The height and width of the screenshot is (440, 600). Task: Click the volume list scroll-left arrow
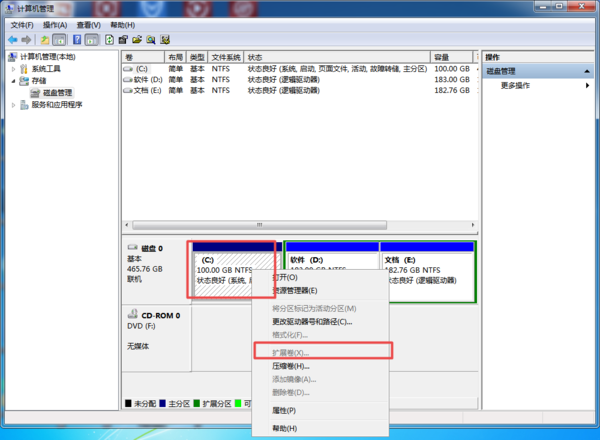[127, 225]
